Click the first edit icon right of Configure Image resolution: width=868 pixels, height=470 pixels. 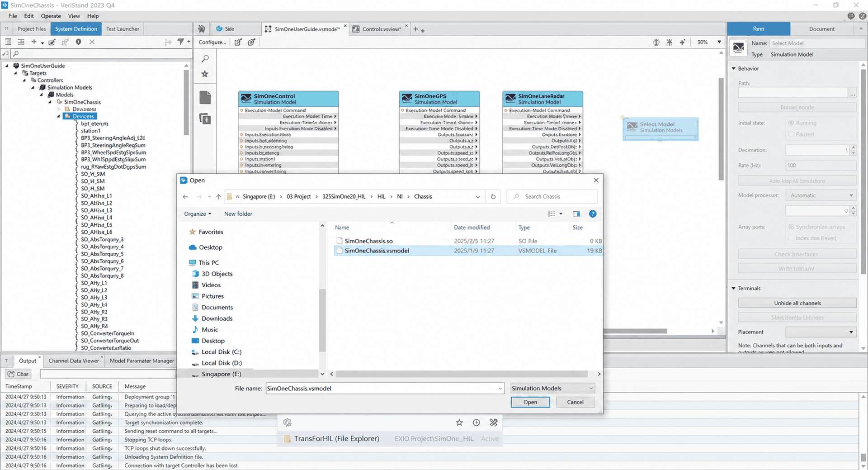(x=238, y=42)
